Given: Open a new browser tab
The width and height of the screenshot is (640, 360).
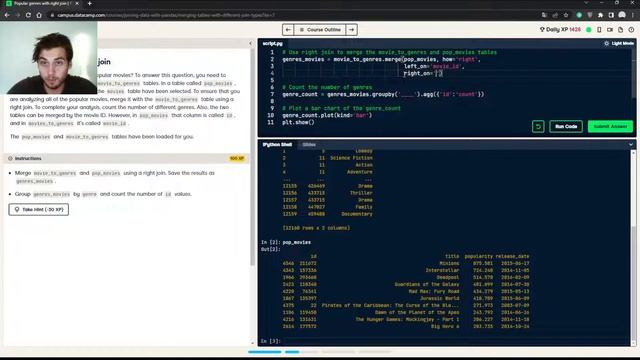Looking at the screenshot, I should (89, 3).
